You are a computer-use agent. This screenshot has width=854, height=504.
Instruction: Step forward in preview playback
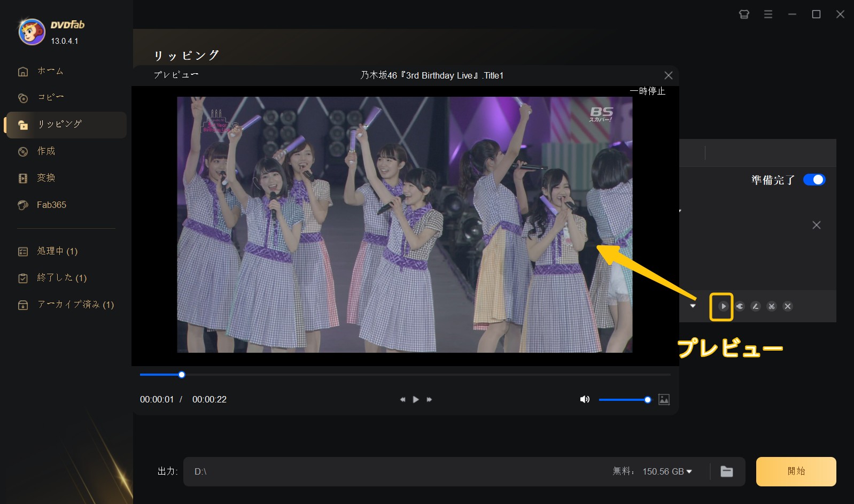point(429,399)
